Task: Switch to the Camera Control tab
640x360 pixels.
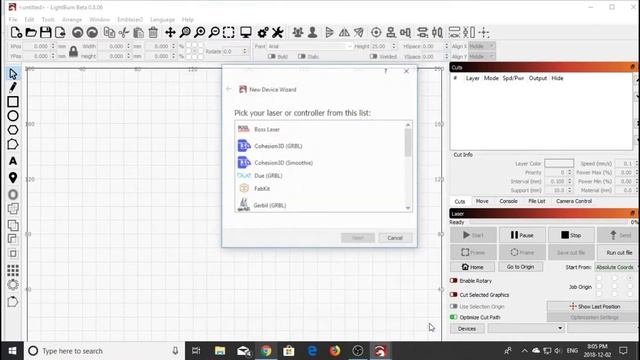Action: [574, 201]
